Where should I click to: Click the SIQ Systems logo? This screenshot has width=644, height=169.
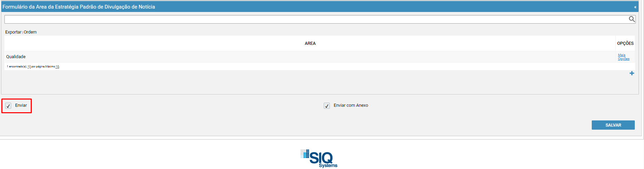point(319,158)
